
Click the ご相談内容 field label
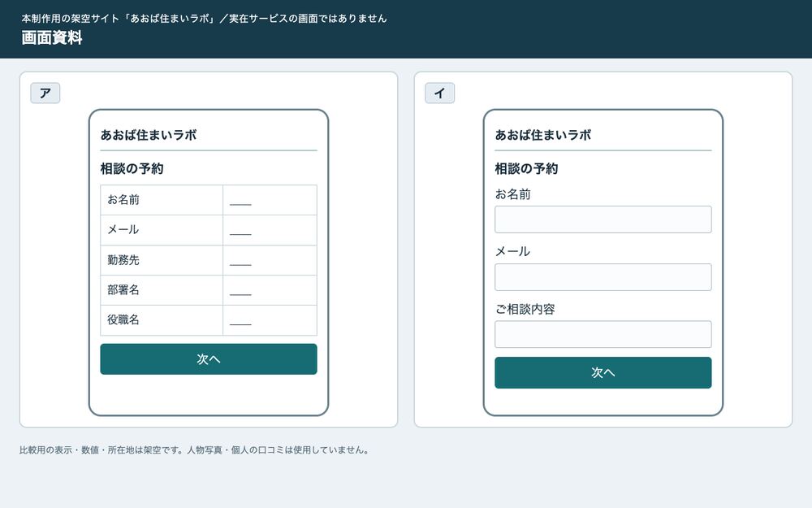click(x=525, y=310)
